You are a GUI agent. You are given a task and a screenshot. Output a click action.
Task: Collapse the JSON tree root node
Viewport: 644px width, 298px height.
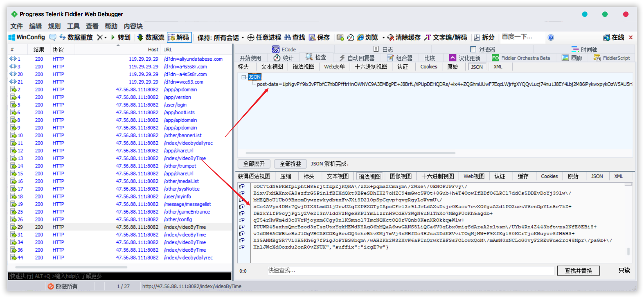(x=244, y=77)
